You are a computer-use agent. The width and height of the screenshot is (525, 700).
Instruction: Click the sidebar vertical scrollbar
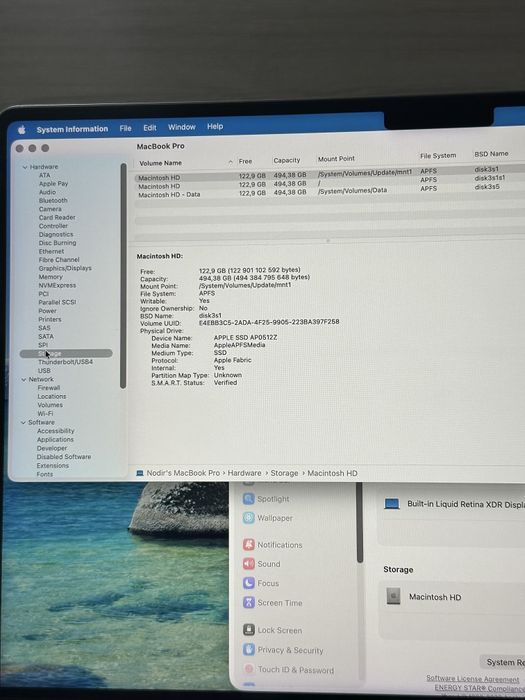[123, 276]
